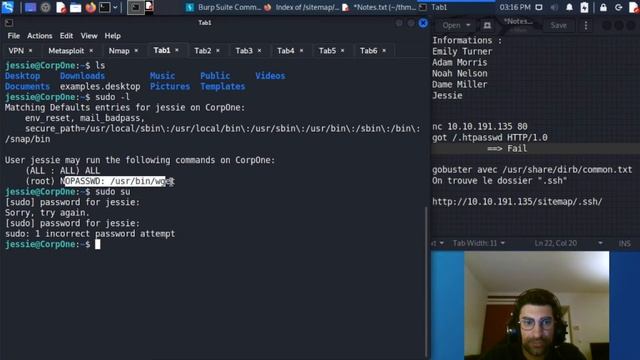640x360 pixels.
Task: Switch to the Nmap terminal tab
Action: click(119, 51)
